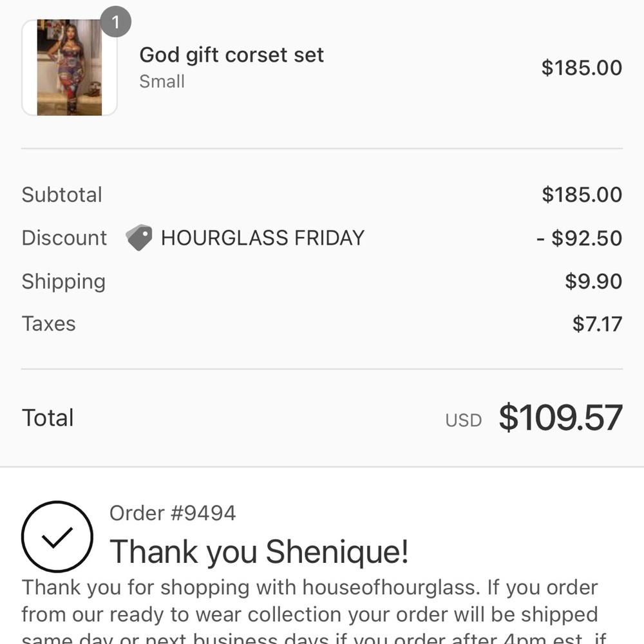Image resolution: width=644 pixels, height=644 pixels.
Task: Select the Taxes amount $7.17
Action: tap(598, 323)
